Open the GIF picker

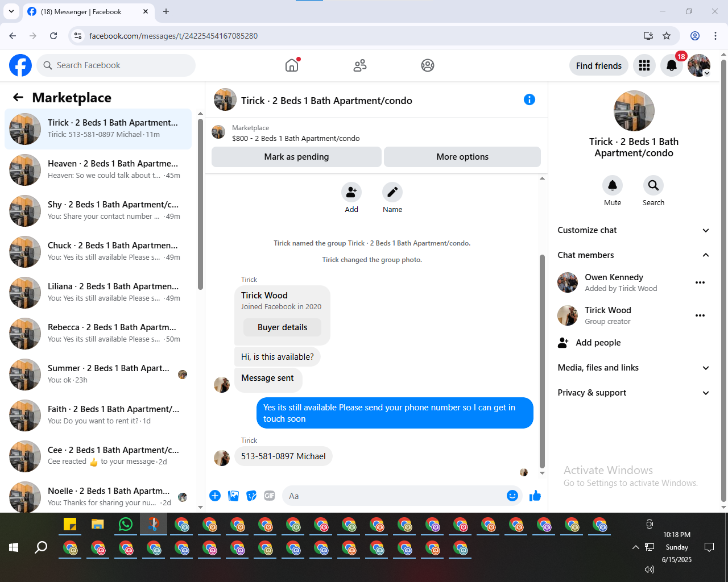pyautogui.click(x=270, y=496)
